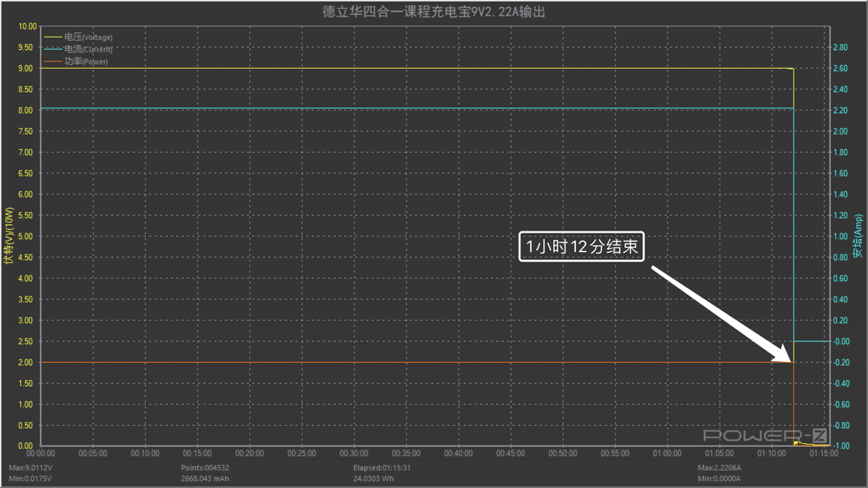868x488 pixels.
Task: Click the yellow Voltage legend line marker
Action: coord(54,37)
